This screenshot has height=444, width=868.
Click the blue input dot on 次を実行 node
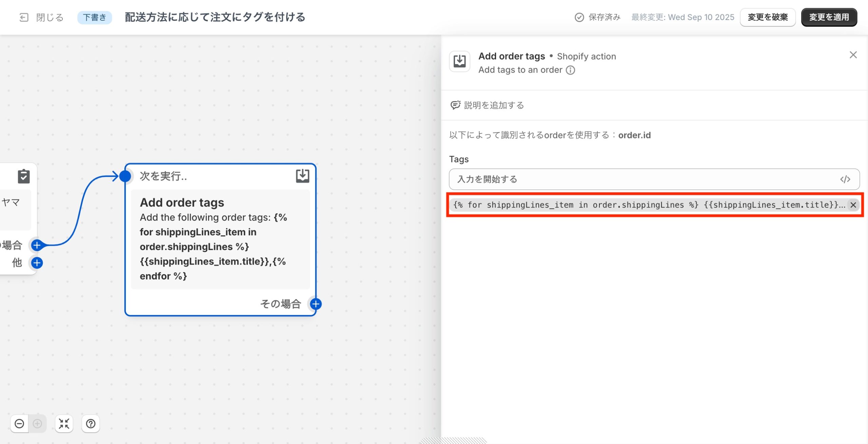125,176
